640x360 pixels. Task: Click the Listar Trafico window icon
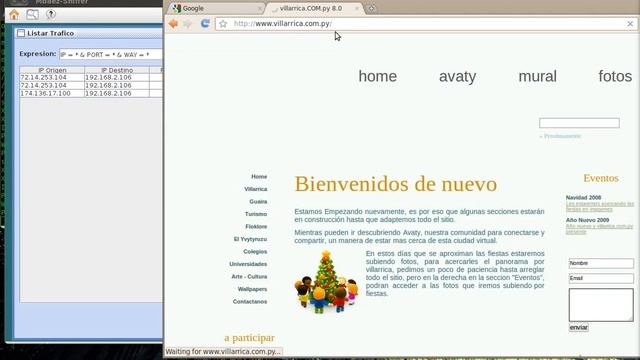pos(21,33)
